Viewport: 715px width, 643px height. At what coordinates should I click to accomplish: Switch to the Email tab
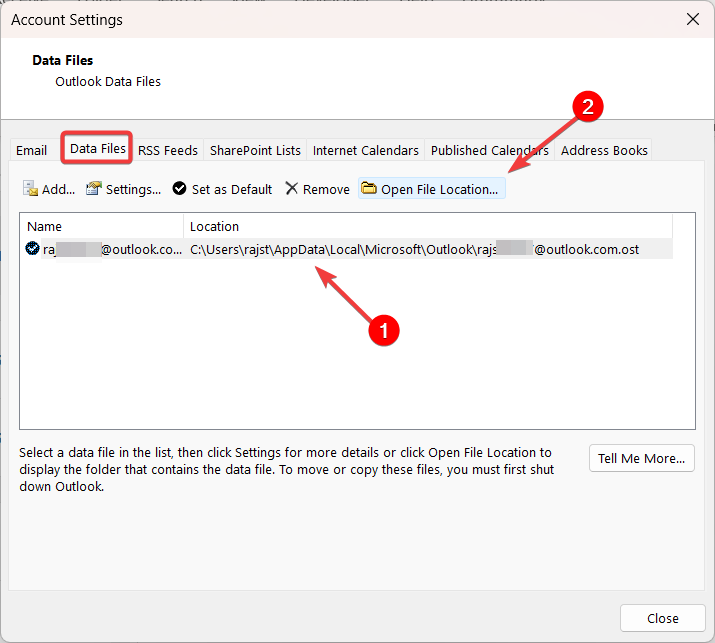31,150
